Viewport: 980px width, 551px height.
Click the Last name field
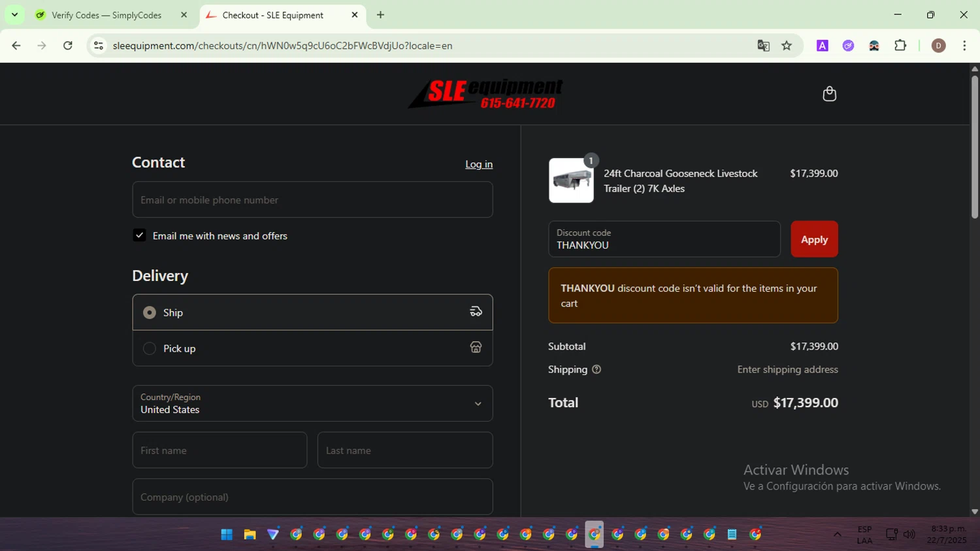(x=405, y=450)
